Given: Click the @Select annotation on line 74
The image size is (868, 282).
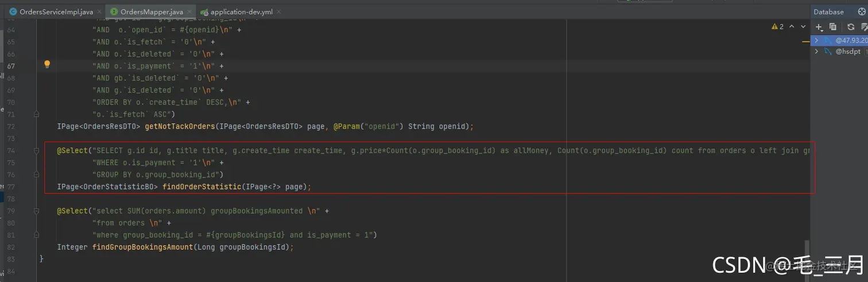Looking at the screenshot, I should tap(72, 150).
